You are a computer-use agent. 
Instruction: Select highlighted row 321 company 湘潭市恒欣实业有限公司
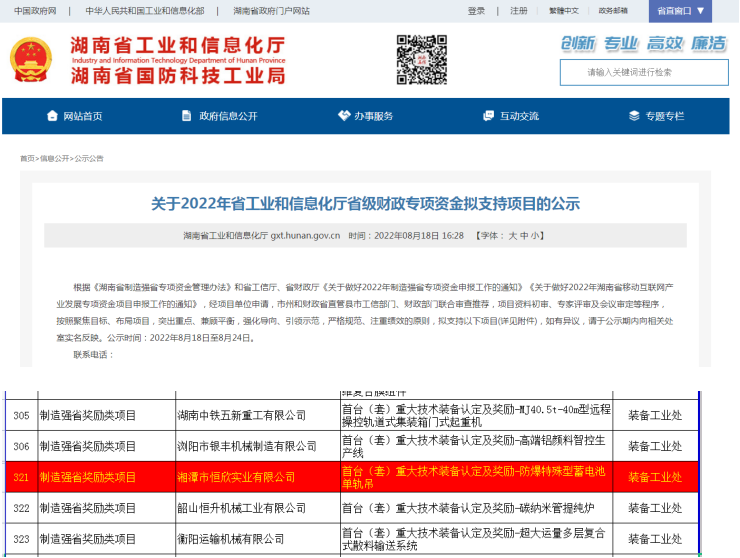click(x=236, y=477)
